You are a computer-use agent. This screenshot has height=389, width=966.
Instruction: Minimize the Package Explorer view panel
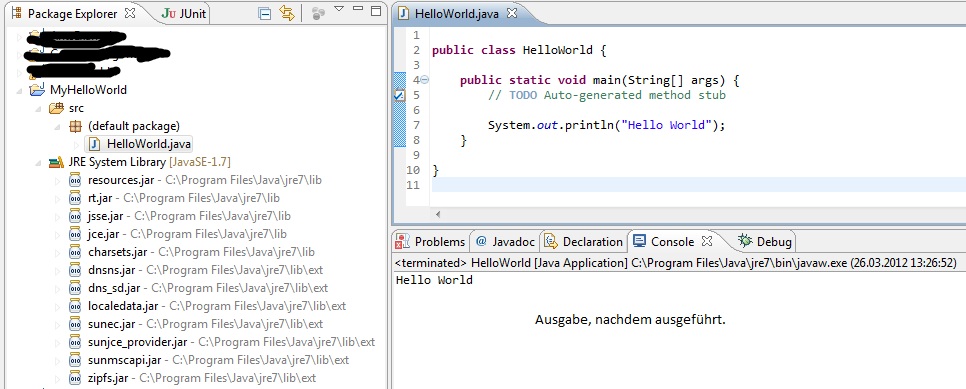click(358, 9)
